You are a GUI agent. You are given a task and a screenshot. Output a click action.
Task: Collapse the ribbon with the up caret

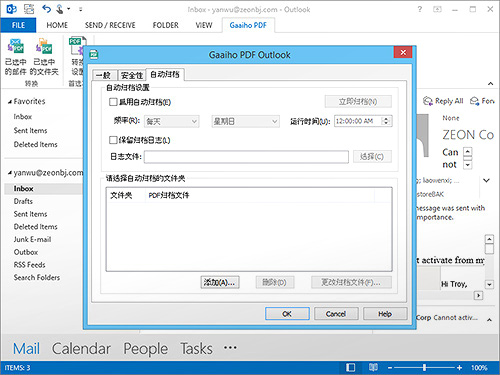(x=490, y=83)
